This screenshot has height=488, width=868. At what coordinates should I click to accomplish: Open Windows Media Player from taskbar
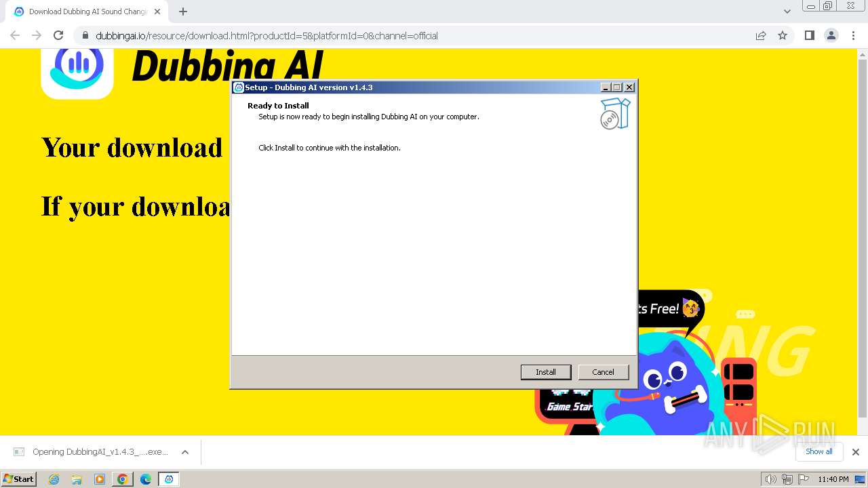100,479
